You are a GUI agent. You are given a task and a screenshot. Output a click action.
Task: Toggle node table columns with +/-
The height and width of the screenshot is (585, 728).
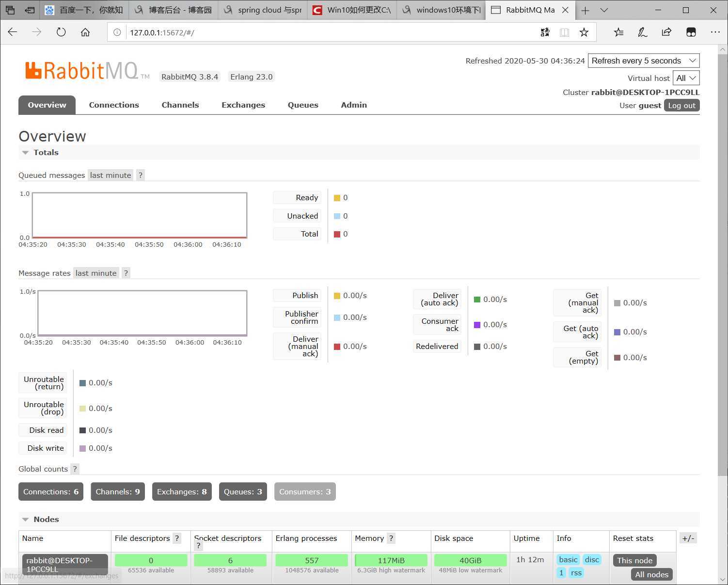(688, 538)
